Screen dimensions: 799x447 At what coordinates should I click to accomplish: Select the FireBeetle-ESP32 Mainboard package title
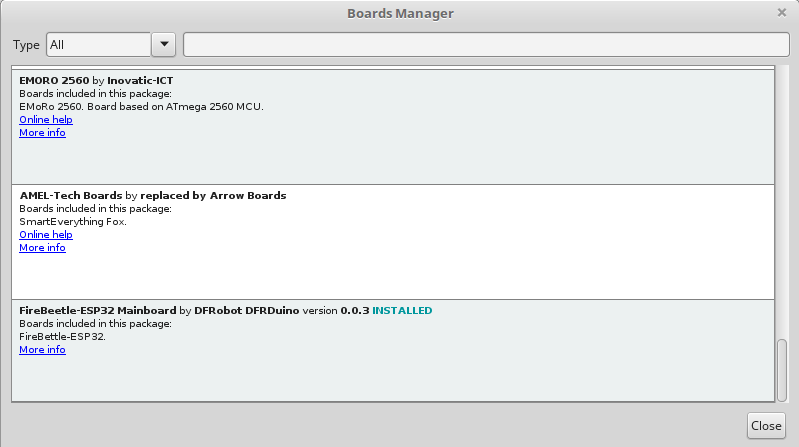pos(98,310)
